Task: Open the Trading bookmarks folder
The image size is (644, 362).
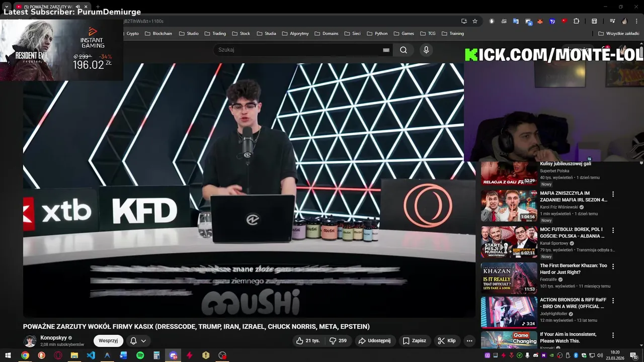Action: pyautogui.click(x=215, y=34)
